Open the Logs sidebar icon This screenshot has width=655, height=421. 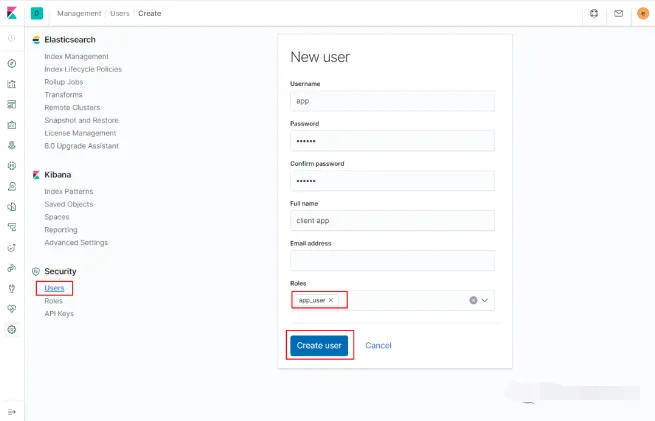click(12, 207)
